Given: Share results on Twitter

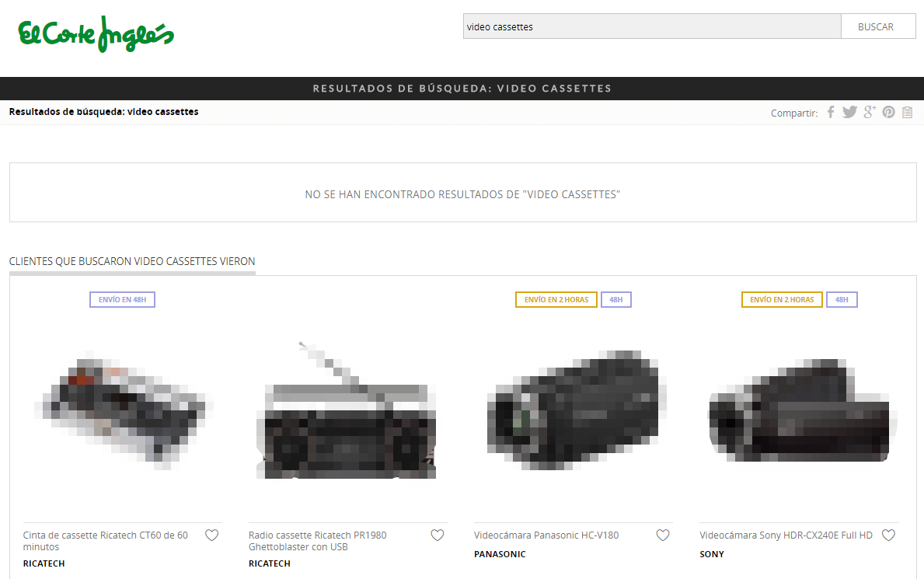Looking at the screenshot, I should tap(849, 112).
